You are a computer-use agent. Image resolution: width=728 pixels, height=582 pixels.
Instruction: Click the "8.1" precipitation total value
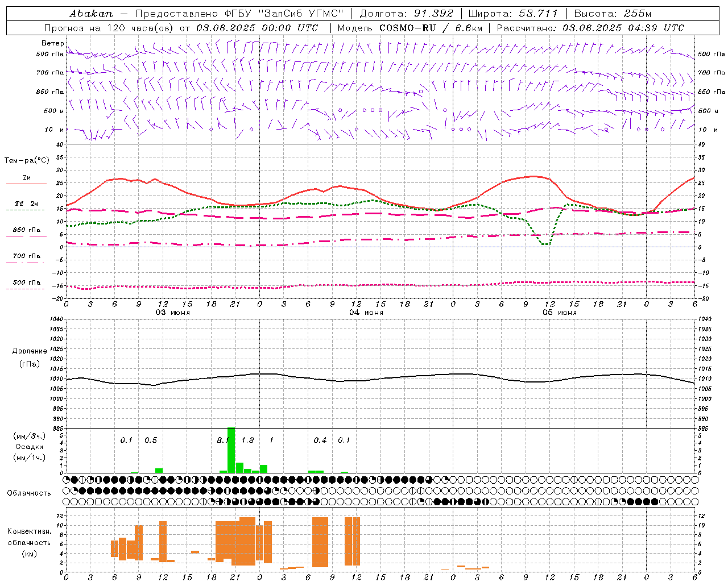pyautogui.click(x=223, y=440)
